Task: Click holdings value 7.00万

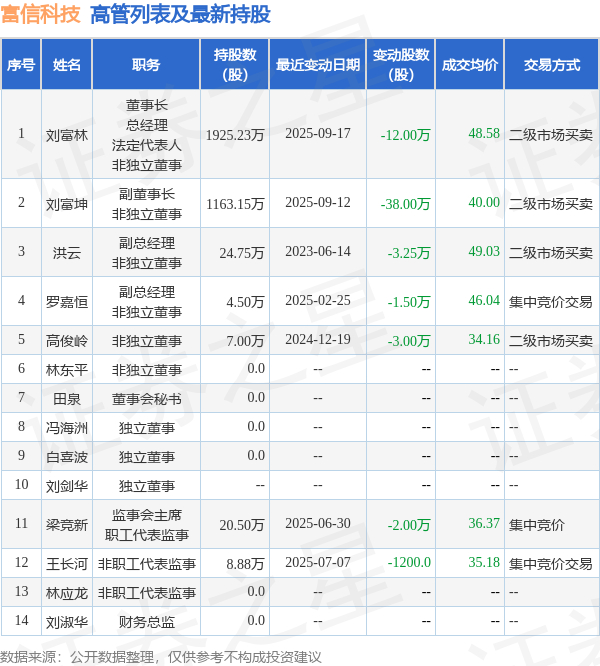Action: (x=245, y=341)
